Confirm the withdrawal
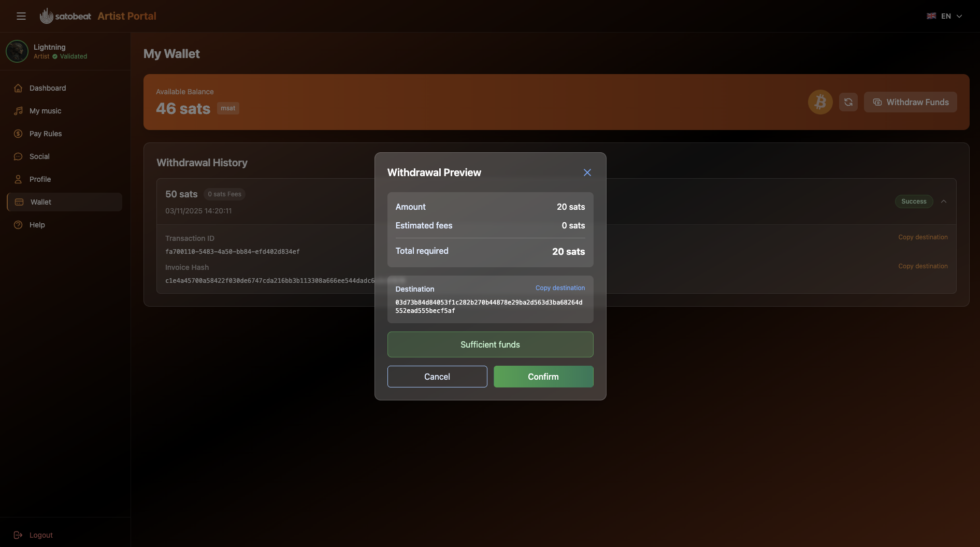980x547 pixels. 543,377
